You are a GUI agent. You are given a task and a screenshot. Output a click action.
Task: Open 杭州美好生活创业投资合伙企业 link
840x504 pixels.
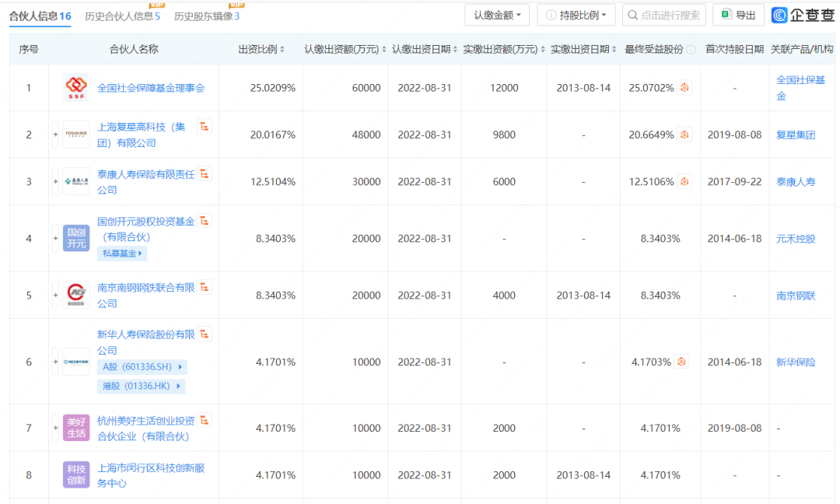pyautogui.click(x=145, y=429)
